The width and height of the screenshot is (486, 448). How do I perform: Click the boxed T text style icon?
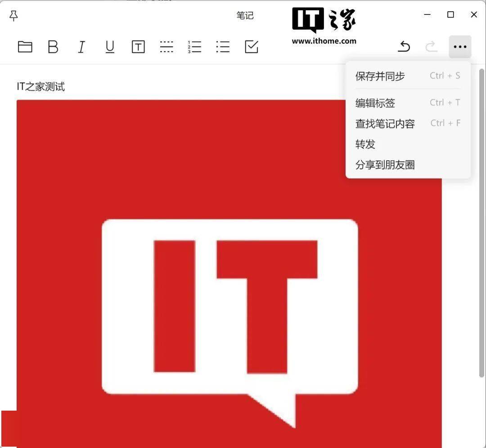pyautogui.click(x=138, y=47)
